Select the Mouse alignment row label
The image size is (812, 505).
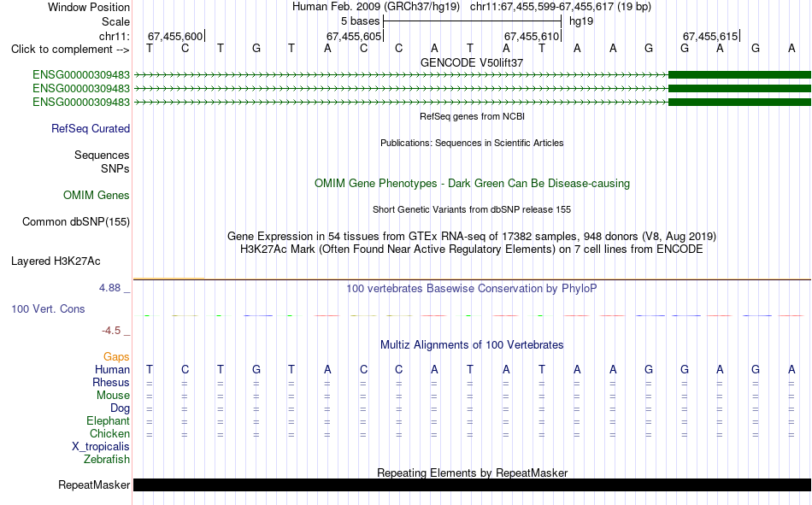[113, 395]
